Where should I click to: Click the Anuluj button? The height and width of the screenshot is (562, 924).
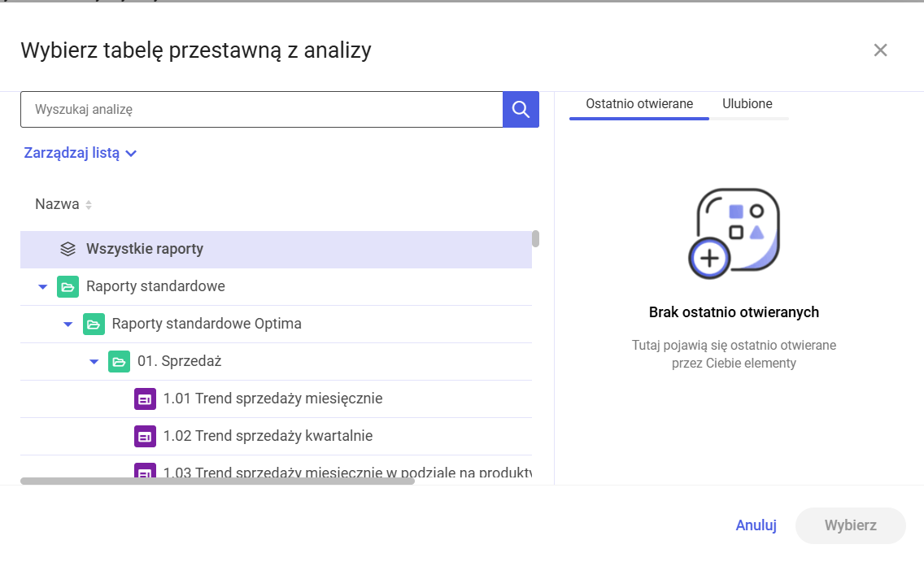[756, 525]
